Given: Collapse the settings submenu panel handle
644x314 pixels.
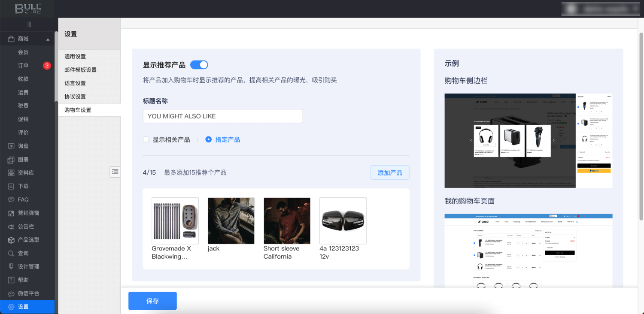Looking at the screenshot, I should coord(115,172).
